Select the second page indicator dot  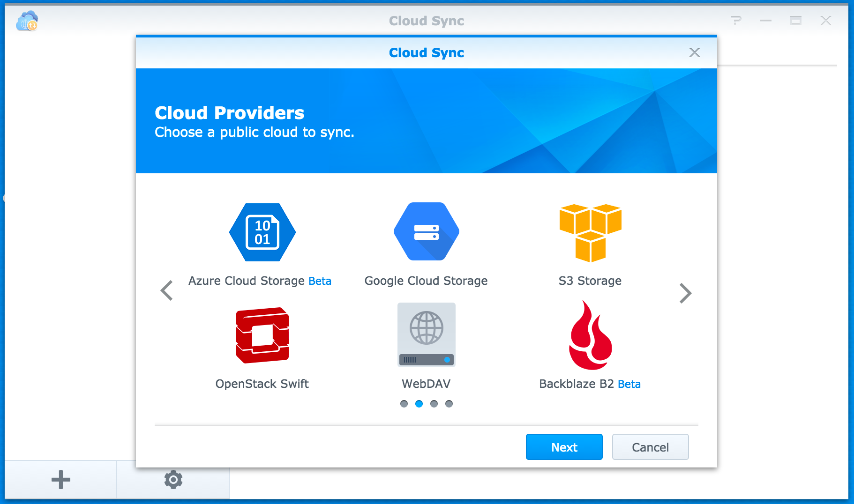pos(419,404)
